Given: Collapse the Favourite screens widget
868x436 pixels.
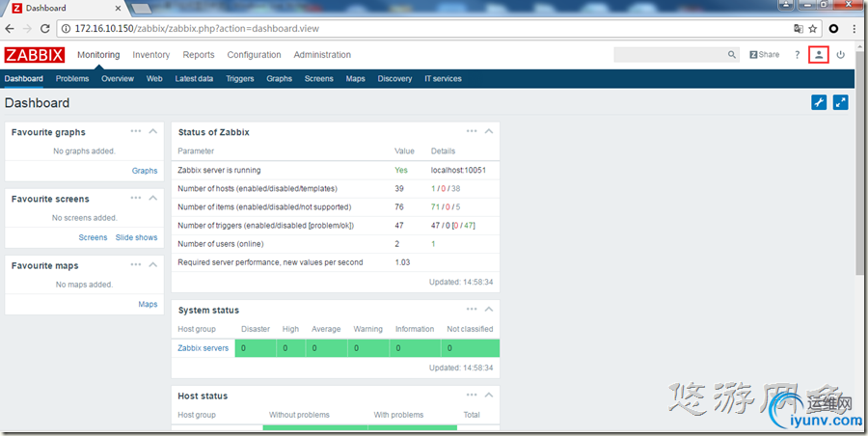Looking at the screenshot, I should pos(153,198).
